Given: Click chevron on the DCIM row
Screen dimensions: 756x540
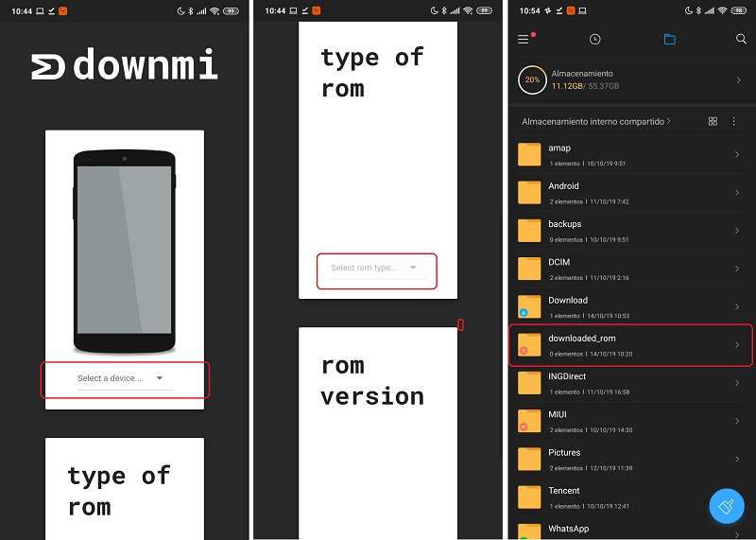Looking at the screenshot, I should [x=737, y=269].
